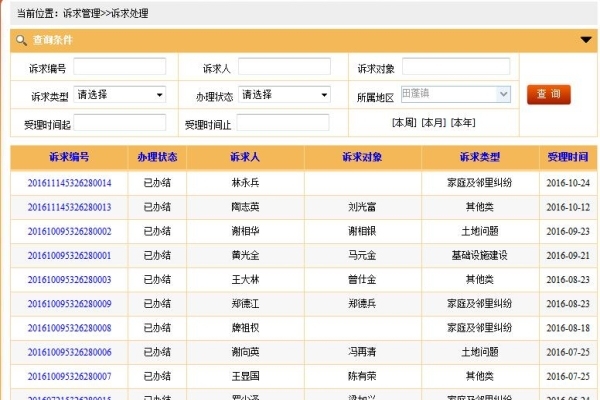600x400 pixels.
Task: Open the 办理状态 dropdown
Action: [x=284, y=95]
